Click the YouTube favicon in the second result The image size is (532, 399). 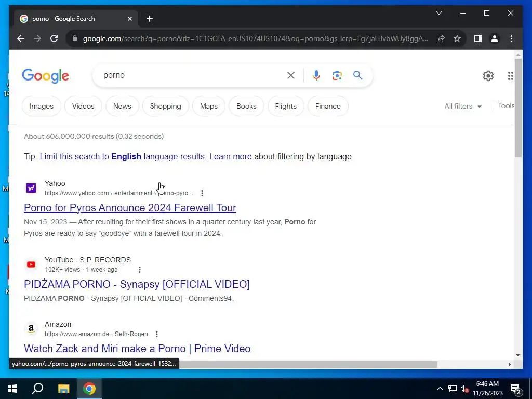click(x=31, y=264)
